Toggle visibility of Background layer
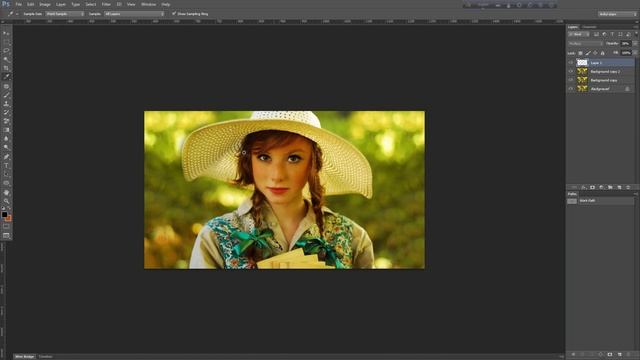 coord(571,89)
